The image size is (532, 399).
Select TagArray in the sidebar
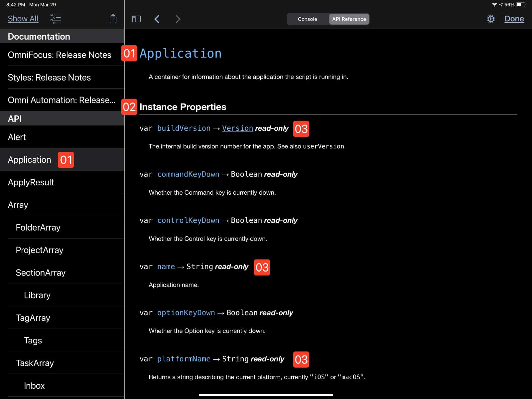(62, 318)
